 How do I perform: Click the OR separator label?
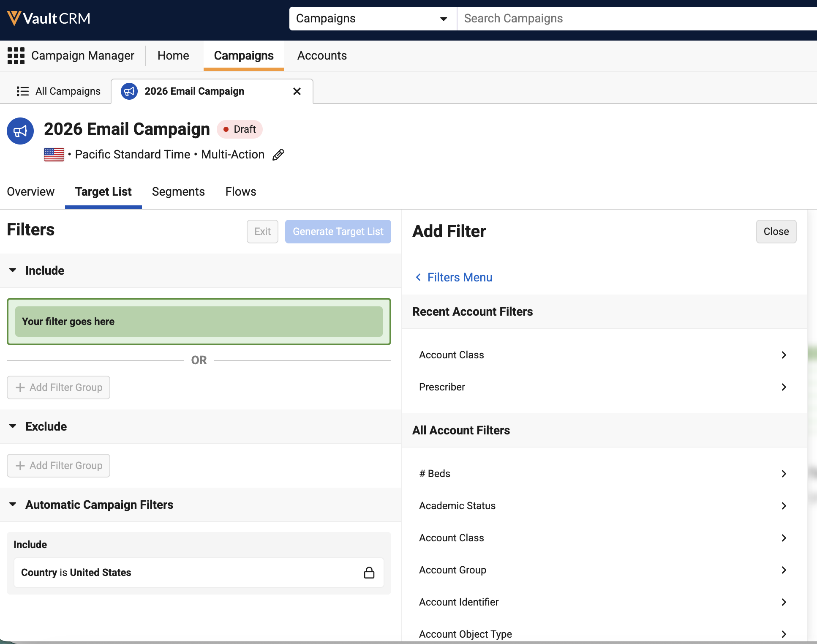pyautogui.click(x=199, y=360)
